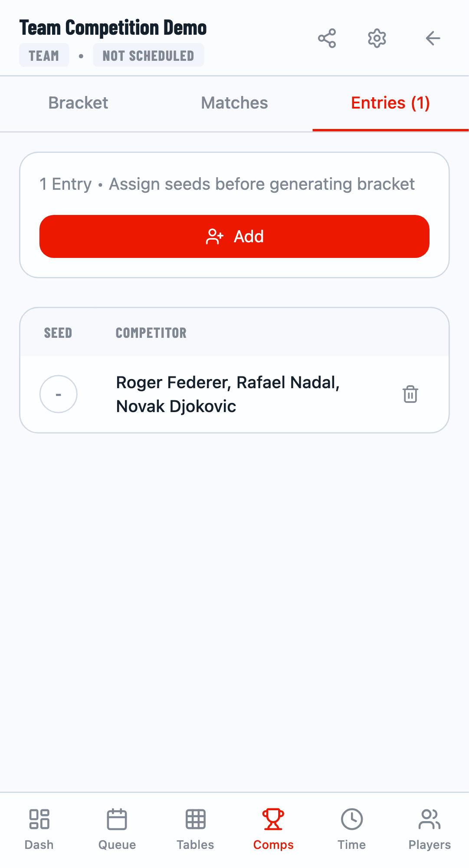Viewport: 469px width, 868px height.
Task: Click the SEED column header
Action: 58,333
